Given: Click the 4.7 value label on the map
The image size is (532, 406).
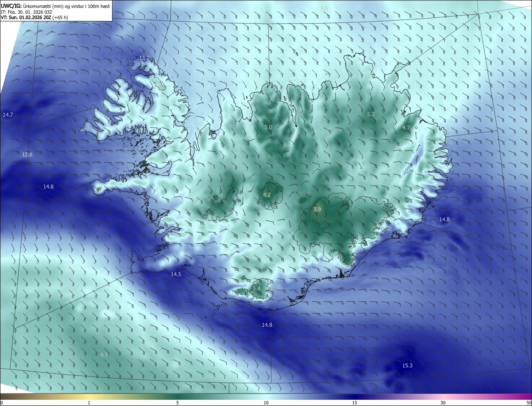Looking at the screenshot, I should click(x=406, y=128).
